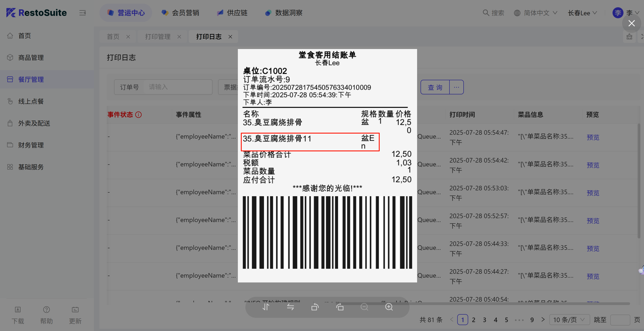The width and height of the screenshot is (644, 331).
Task: Close the 首页 tab
Action: point(128,37)
